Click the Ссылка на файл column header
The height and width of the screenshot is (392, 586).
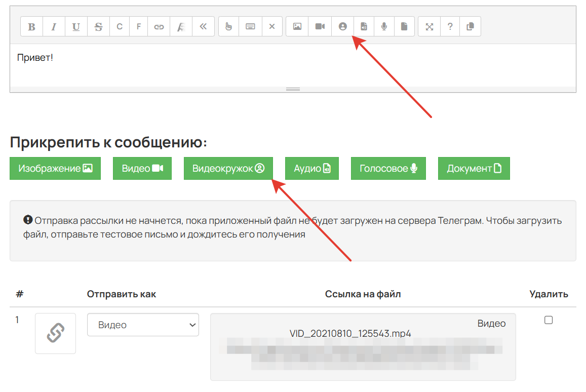[363, 294]
